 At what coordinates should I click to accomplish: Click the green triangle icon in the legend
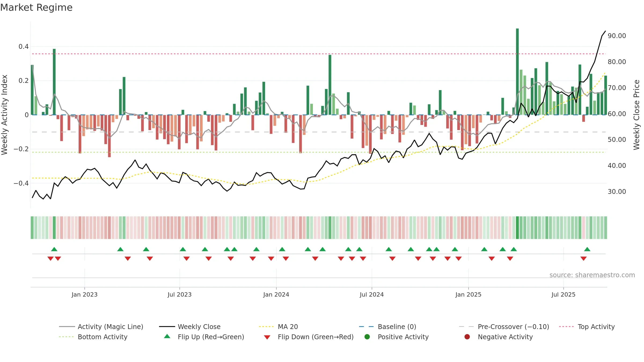coord(167,336)
